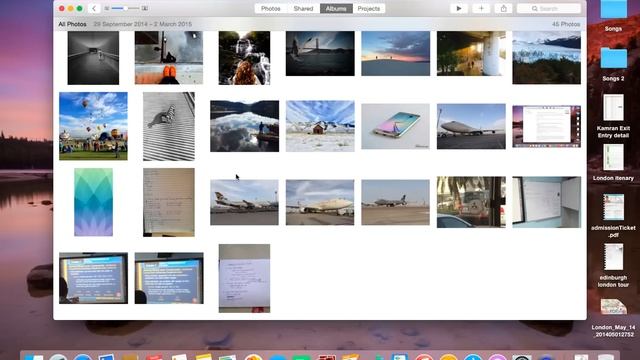Select the waterfall with dog photo

[244, 58]
